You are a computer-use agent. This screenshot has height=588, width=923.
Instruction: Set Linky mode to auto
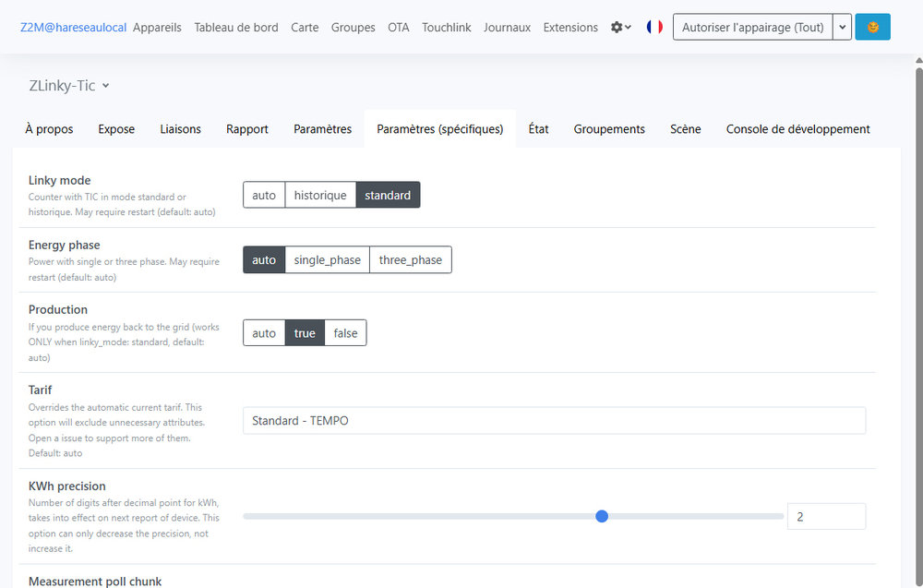pos(264,195)
